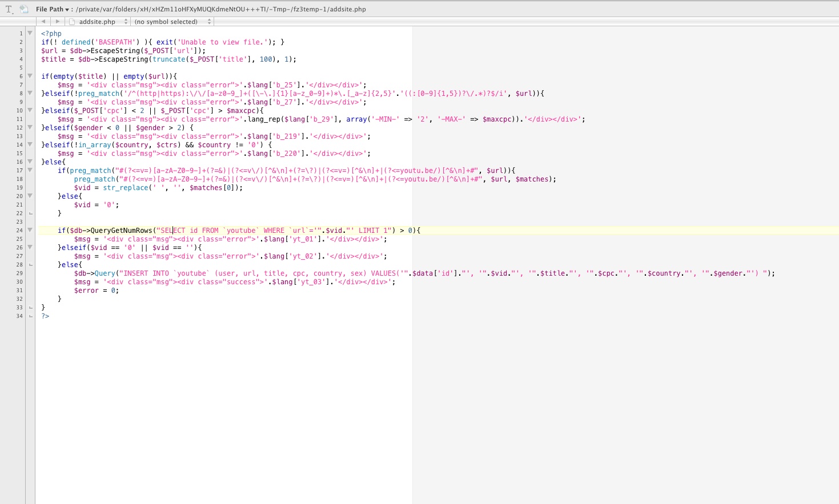This screenshot has height=504, width=839.
Task: Collapse the fold triangle at line 26
Action: point(30,247)
